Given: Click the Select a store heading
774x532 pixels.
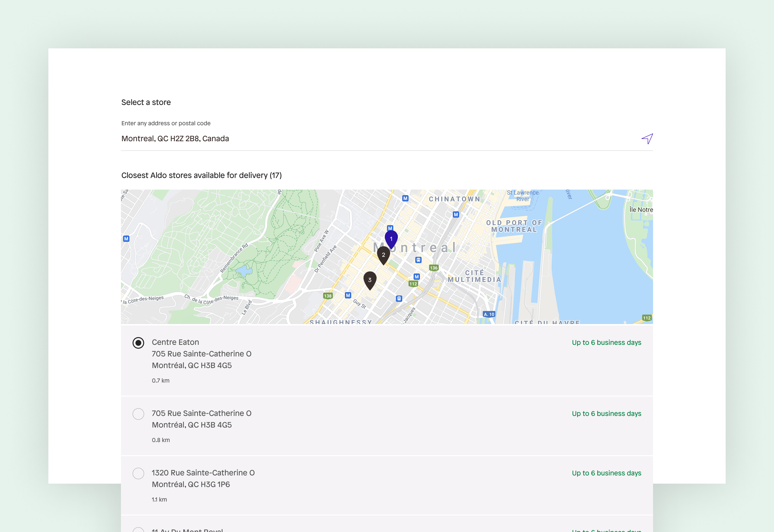Looking at the screenshot, I should (x=146, y=102).
